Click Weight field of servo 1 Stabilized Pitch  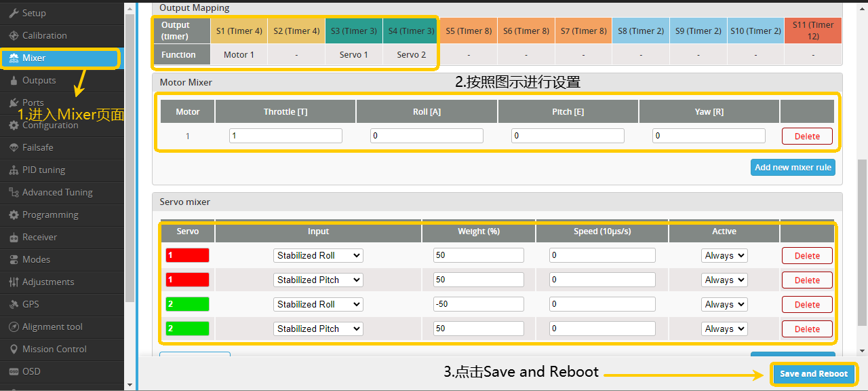pyautogui.click(x=479, y=280)
